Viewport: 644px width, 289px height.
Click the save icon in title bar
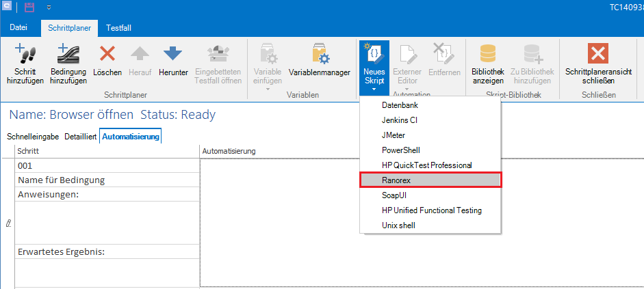(29, 8)
